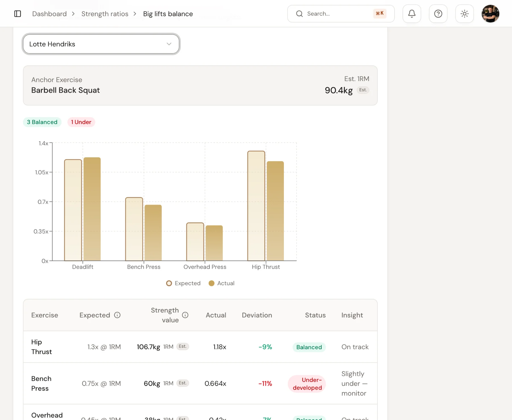
Task: Click the 1.18x actual ratio value
Action: (x=220, y=347)
